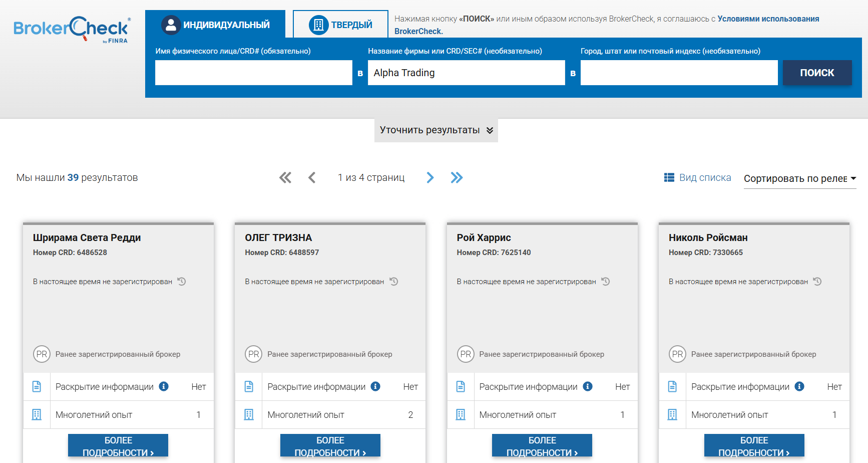Open the Сортировать по sort dropdown
Viewport: 868px width, 463px height.
tap(800, 178)
